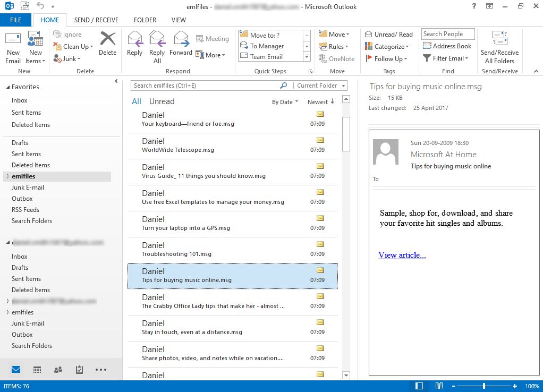Switch to Calendar view icon
The width and height of the screenshot is (543, 392).
[37, 370]
